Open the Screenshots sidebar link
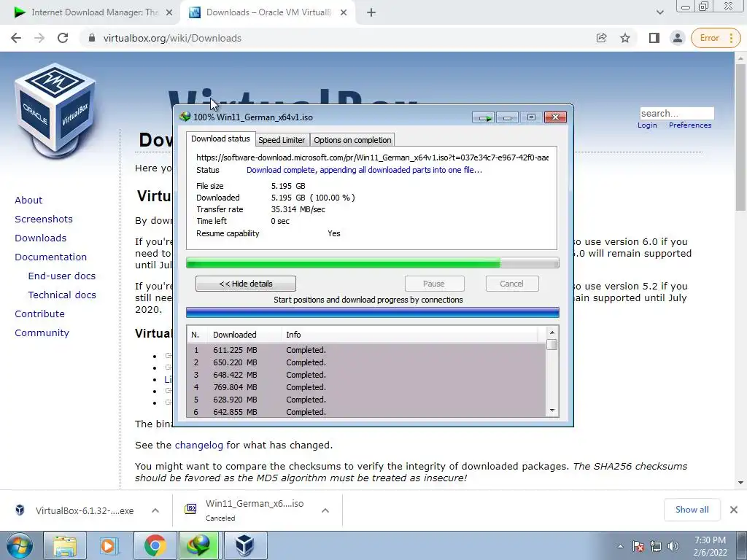 44,219
